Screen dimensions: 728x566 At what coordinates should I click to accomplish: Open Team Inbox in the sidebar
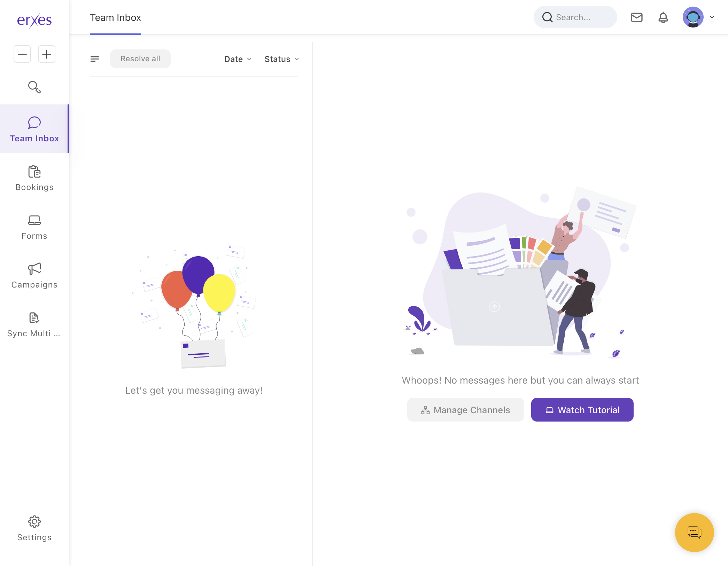point(34,129)
